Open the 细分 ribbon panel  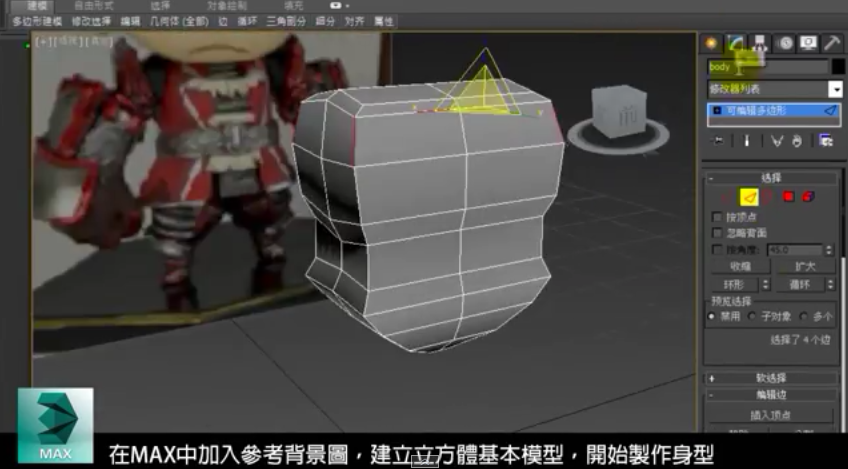(x=325, y=22)
